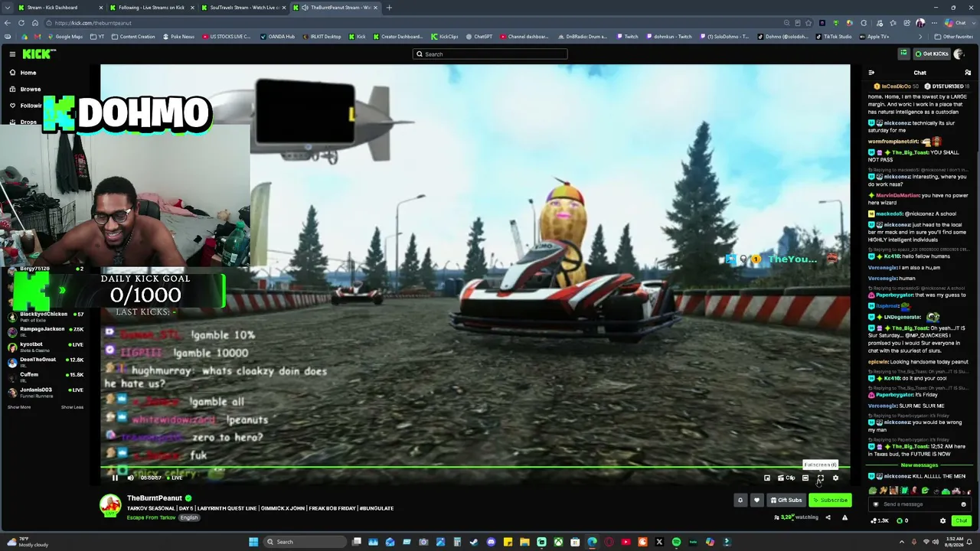Open video player settings gear
980x551 pixels.
tap(835, 478)
